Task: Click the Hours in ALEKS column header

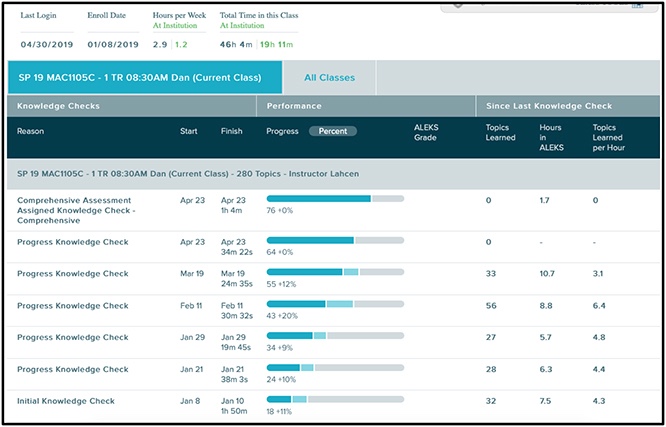Action: [x=552, y=137]
